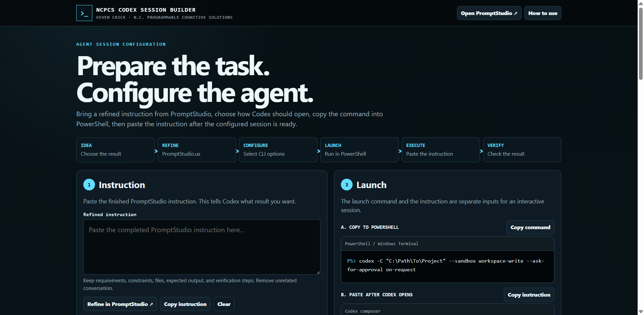
Task: Copy instruction in the Instruction panel
Action: (185, 304)
